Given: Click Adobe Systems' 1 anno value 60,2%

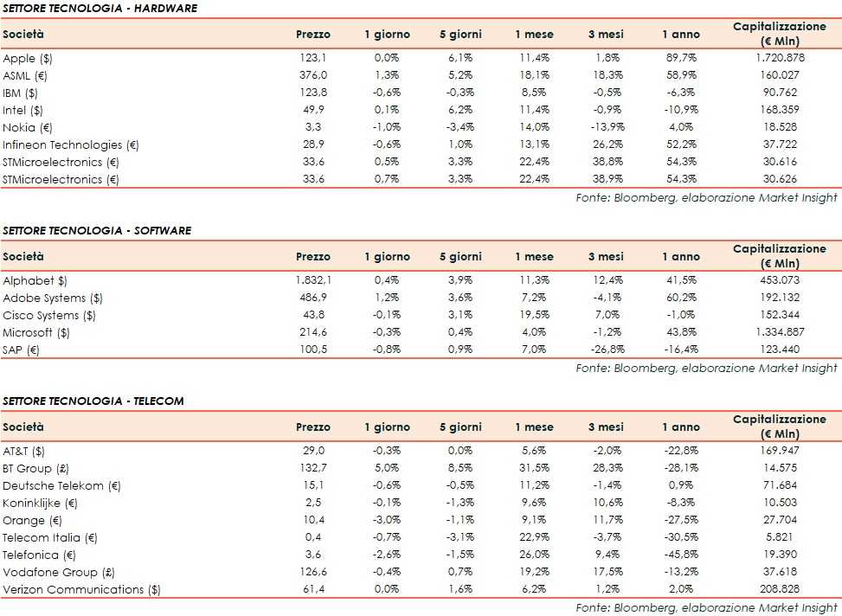Looking at the screenshot, I should 680,298.
